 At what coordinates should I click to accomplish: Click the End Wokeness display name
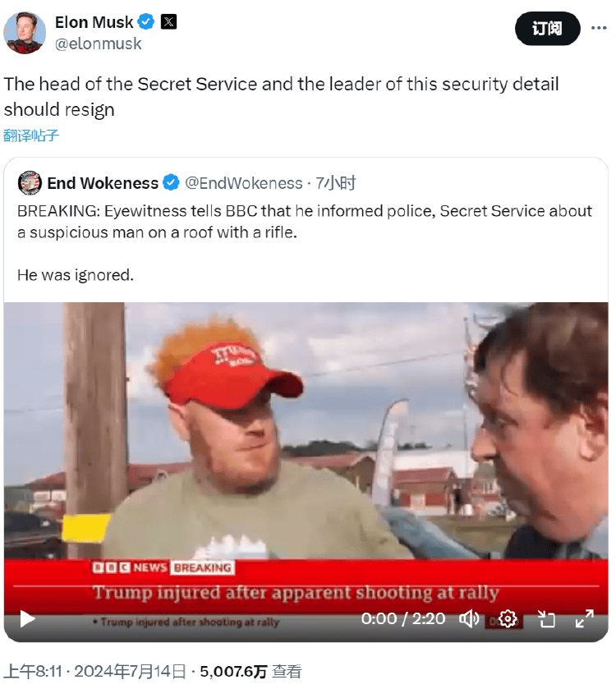[103, 183]
